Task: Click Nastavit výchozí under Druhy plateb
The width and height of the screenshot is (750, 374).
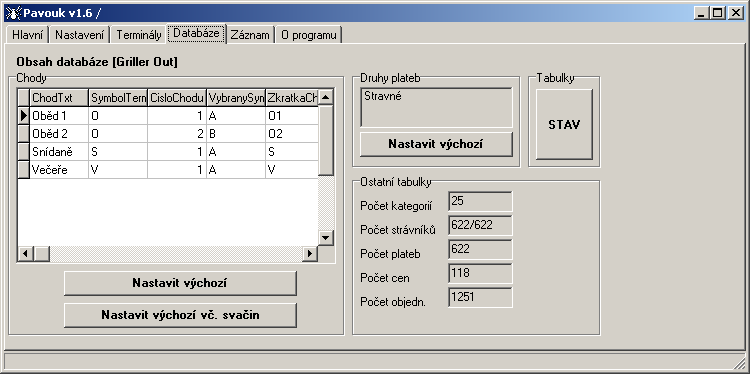Action: point(436,144)
